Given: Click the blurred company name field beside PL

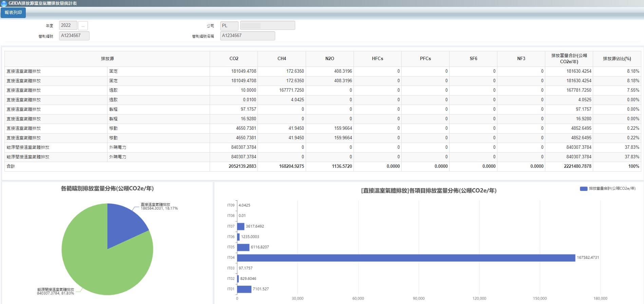Looking at the screenshot, I should pos(267,25).
